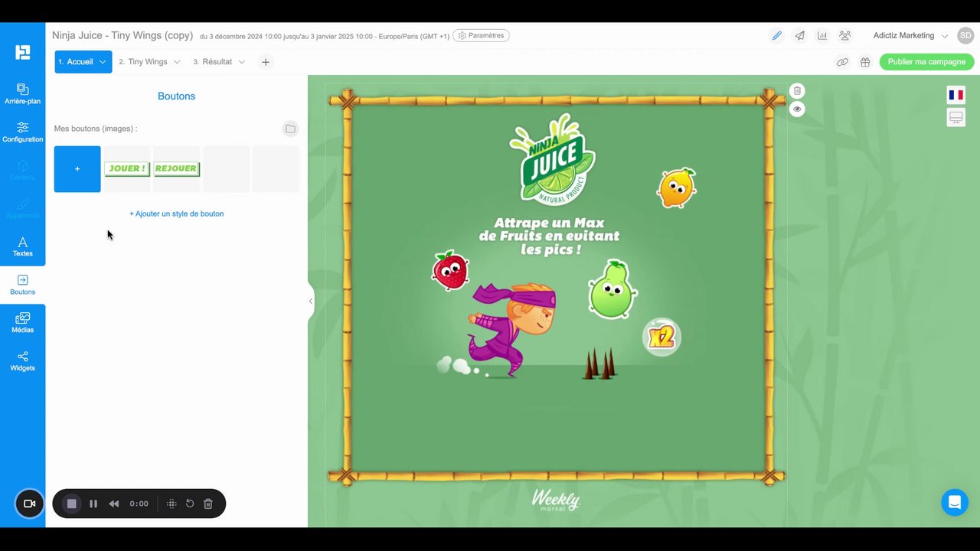
Task: Click the SD user avatar
Action: pyautogui.click(x=965, y=35)
